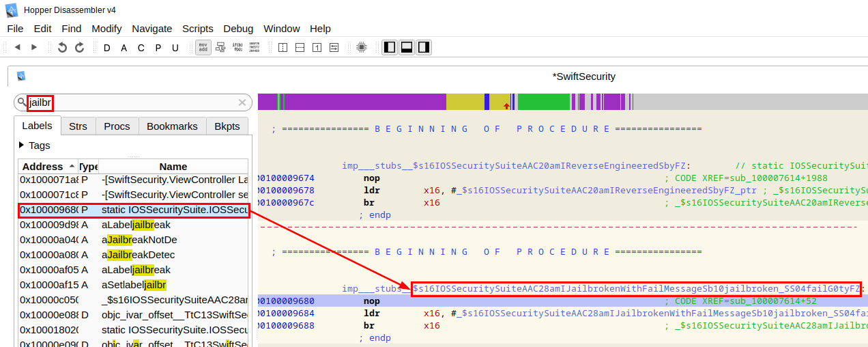
Task: Select label row at address 0x10001802
Action: [133, 330]
